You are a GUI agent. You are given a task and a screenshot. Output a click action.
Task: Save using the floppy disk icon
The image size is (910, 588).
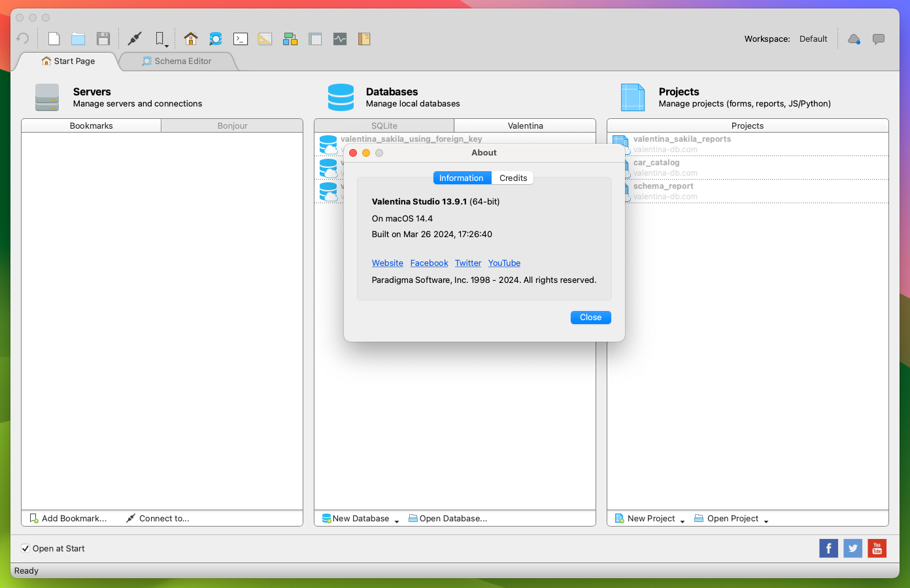coord(103,39)
